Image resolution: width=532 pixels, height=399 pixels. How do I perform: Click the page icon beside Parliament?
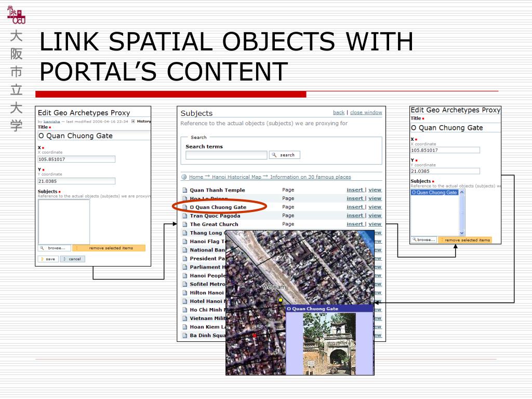(185, 267)
